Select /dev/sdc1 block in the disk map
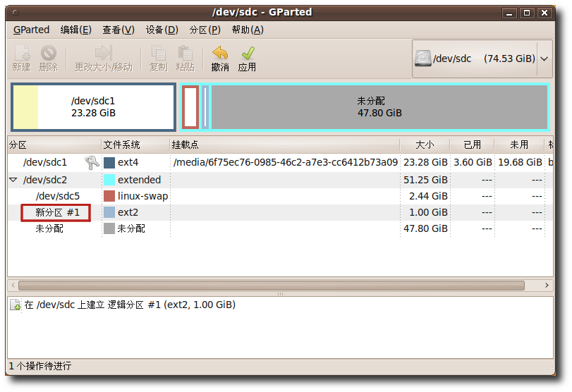This screenshot has height=392, width=572. [x=93, y=107]
